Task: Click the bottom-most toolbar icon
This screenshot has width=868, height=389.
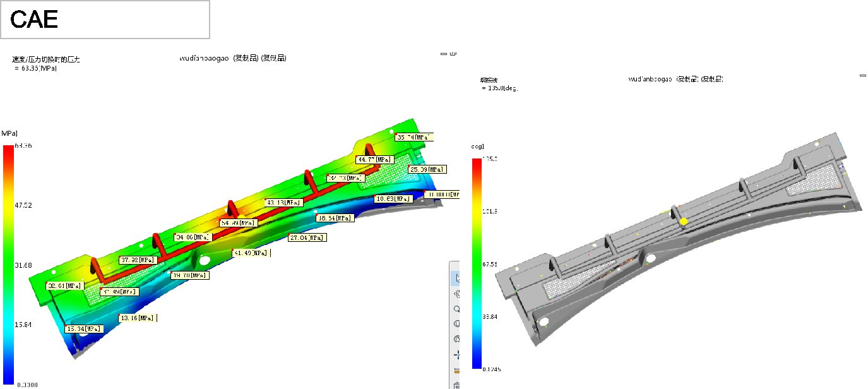Action: (x=457, y=384)
